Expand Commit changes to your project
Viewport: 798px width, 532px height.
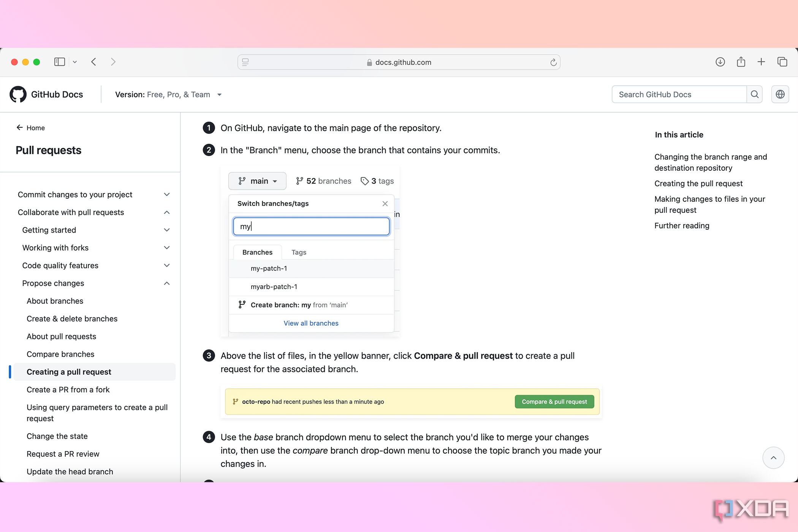pyautogui.click(x=93, y=195)
